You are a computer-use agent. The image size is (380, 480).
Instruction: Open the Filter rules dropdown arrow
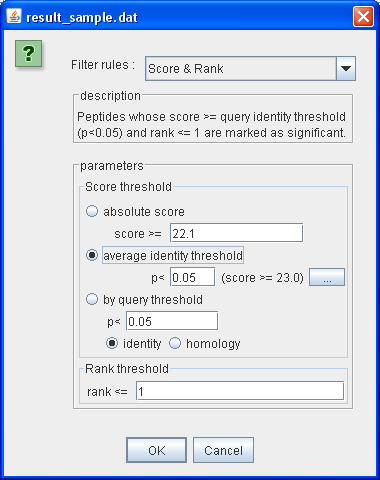[346, 69]
